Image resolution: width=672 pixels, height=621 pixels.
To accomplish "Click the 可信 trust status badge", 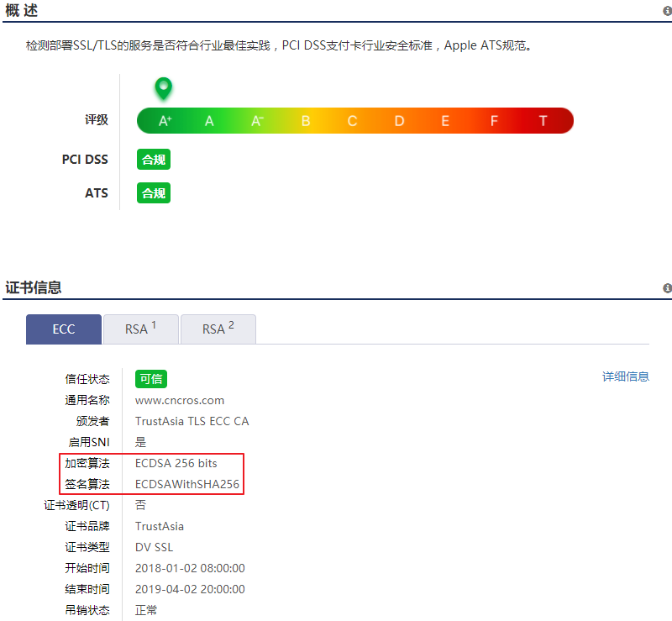I will click(x=150, y=379).
